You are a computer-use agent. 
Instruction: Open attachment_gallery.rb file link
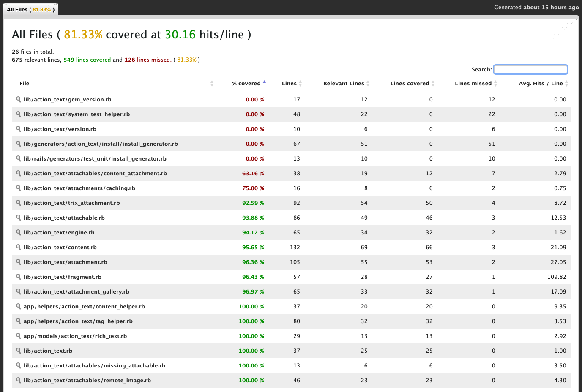77,292
